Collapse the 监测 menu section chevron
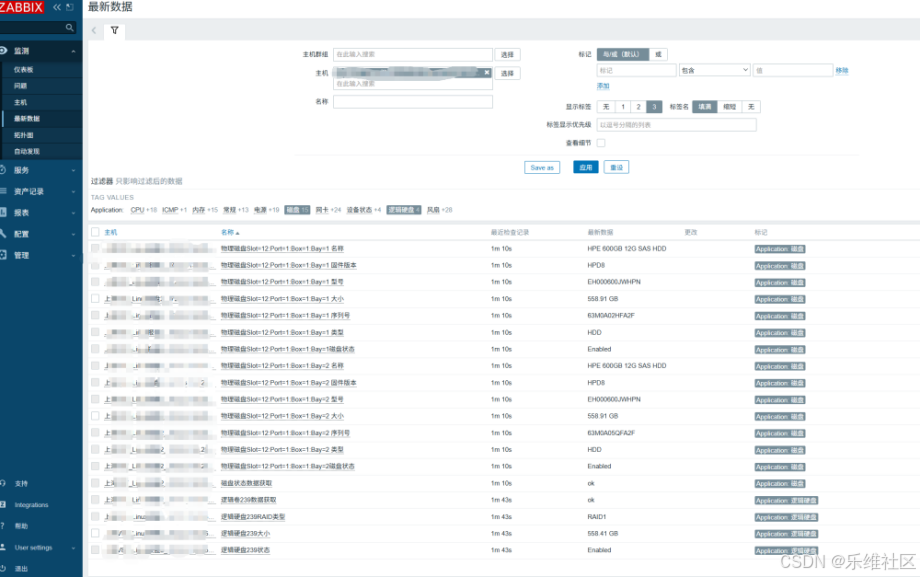 (73, 51)
